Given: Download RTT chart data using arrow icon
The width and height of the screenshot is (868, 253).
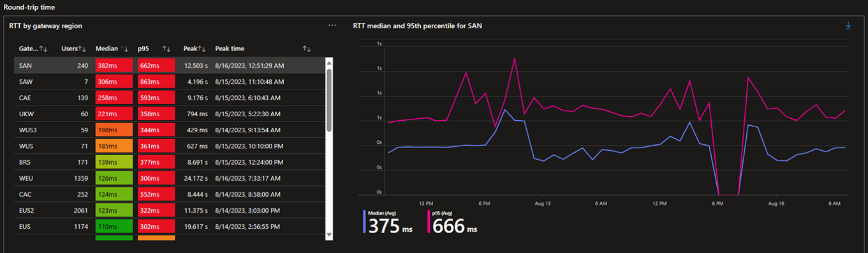Looking at the screenshot, I should click(x=848, y=26).
